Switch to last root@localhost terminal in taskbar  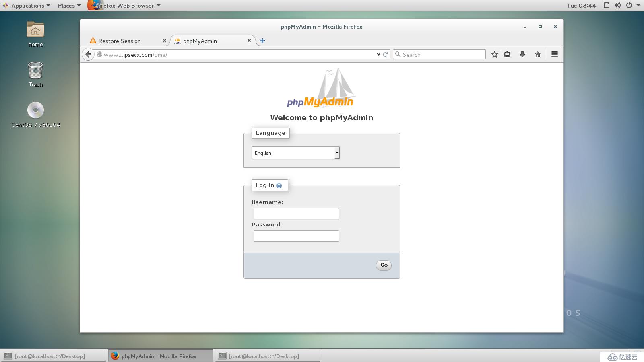point(267,356)
